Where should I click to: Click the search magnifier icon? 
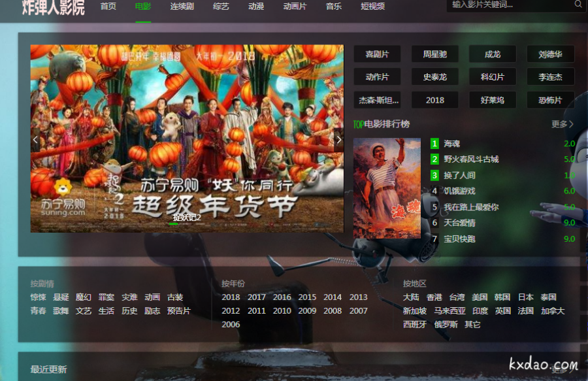pos(578,4)
